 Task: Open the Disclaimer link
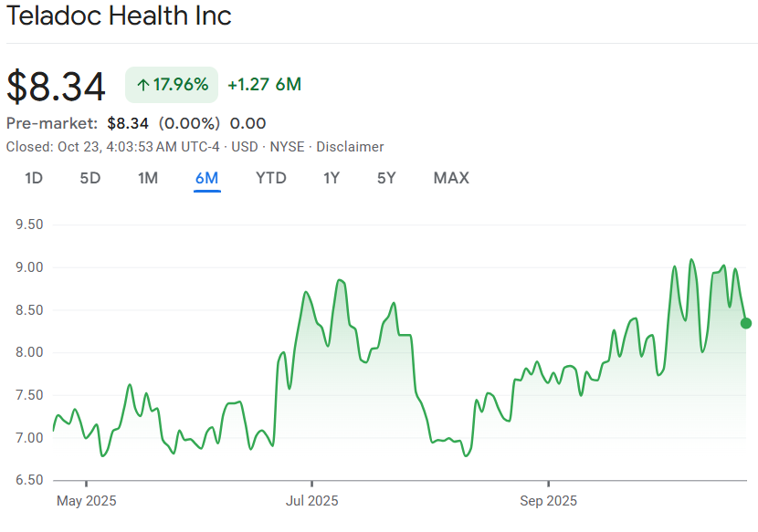tap(350, 147)
